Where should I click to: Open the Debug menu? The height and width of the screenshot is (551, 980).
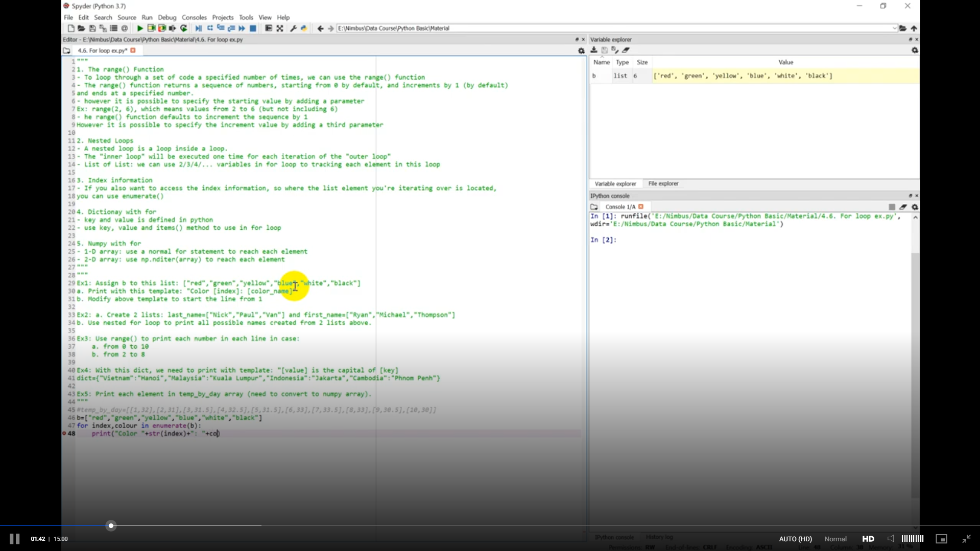coord(166,17)
